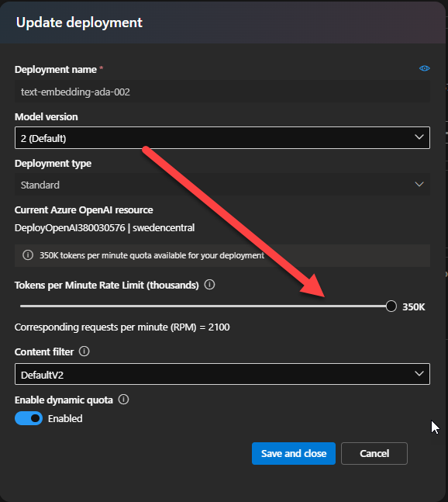The width and height of the screenshot is (448, 502).
Task: Click the info icon next to Enable dynamic quota
Action: 123,400
